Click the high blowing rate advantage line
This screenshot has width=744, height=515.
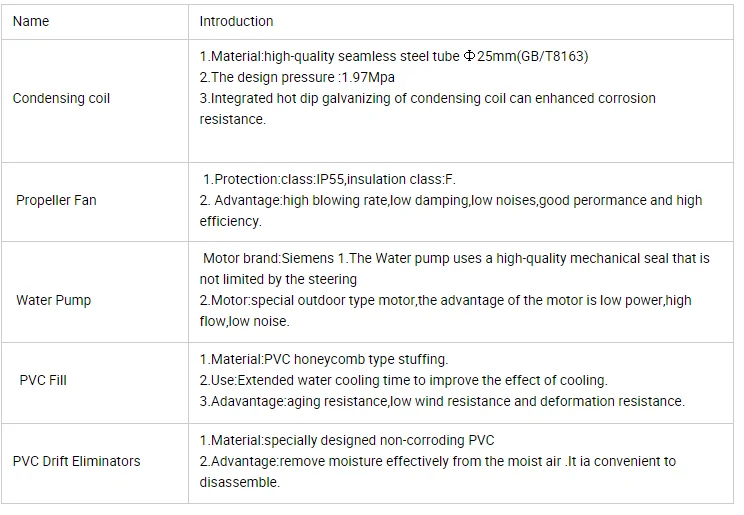(450, 200)
